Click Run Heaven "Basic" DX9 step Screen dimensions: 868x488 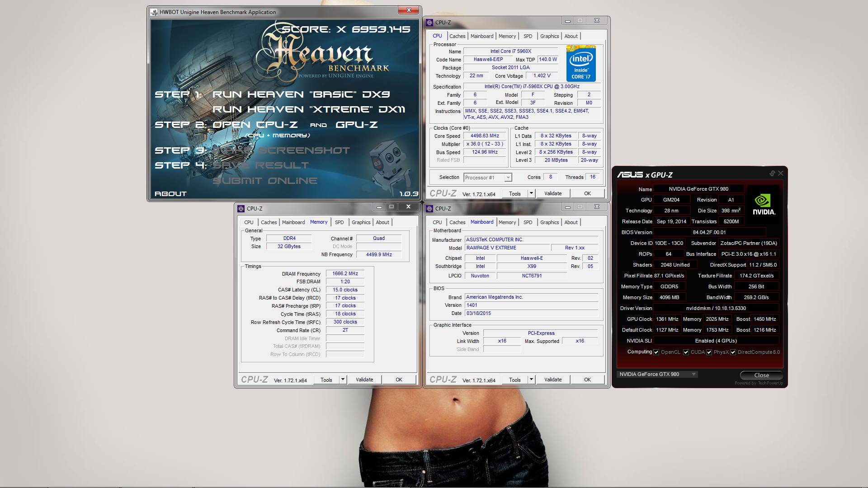[301, 94]
